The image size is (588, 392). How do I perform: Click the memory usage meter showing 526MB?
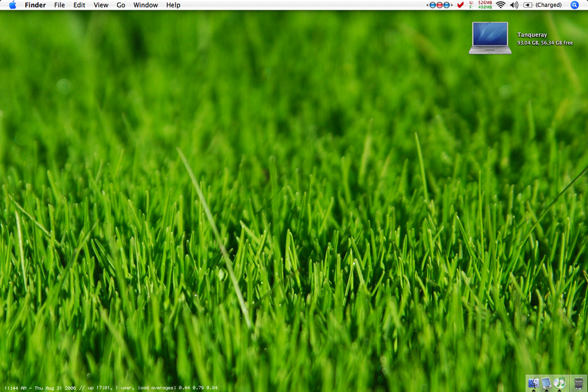tap(481, 5)
